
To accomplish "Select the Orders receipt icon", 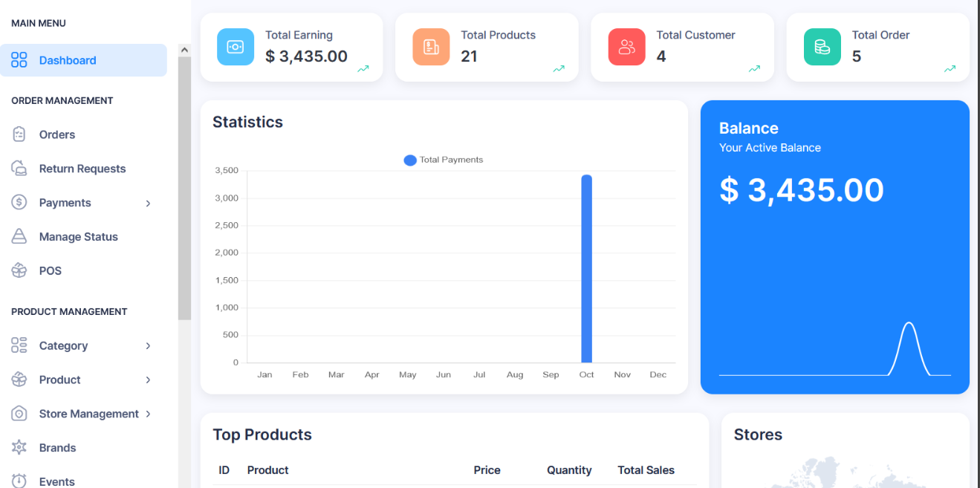I will (19, 134).
